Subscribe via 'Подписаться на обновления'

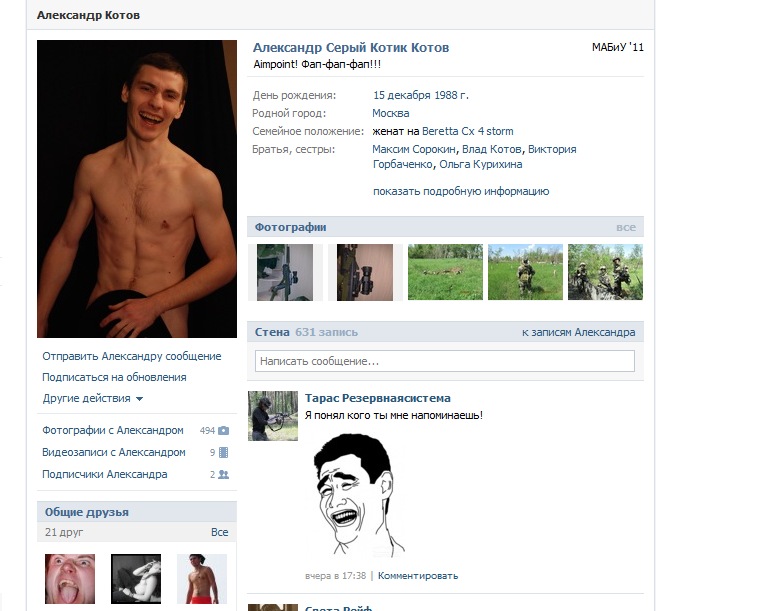pyautogui.click(x=114, y=377)
